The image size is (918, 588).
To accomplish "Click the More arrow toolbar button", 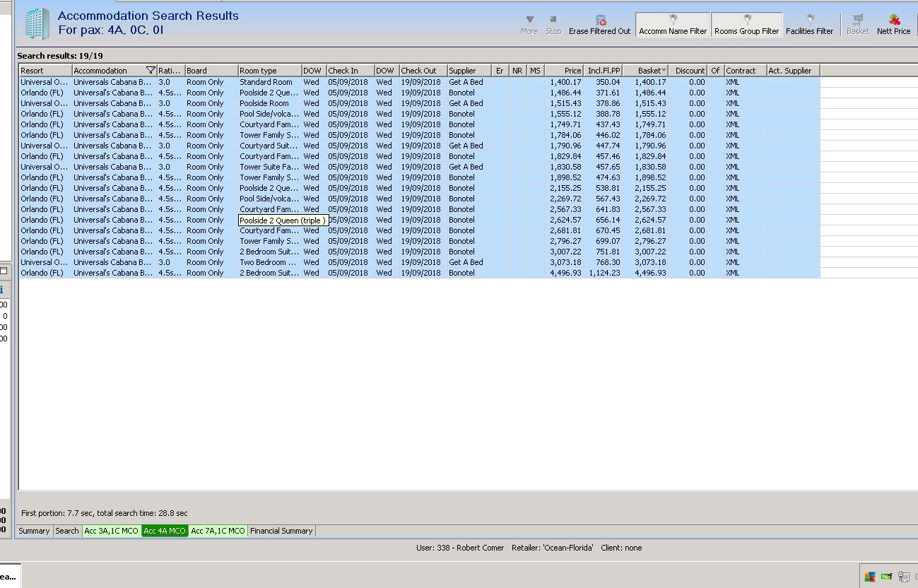I will [x=529, y=25].
